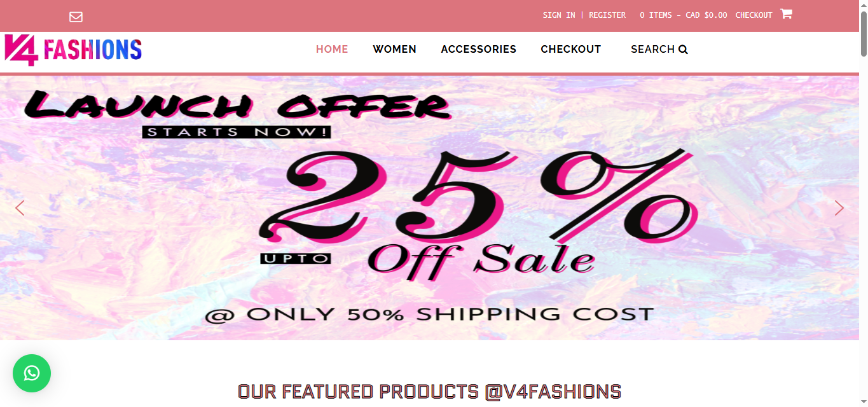Click the Launch Offer 25% off banner
This screenshot has height=407, width=868.
click(x=429, y=208)
